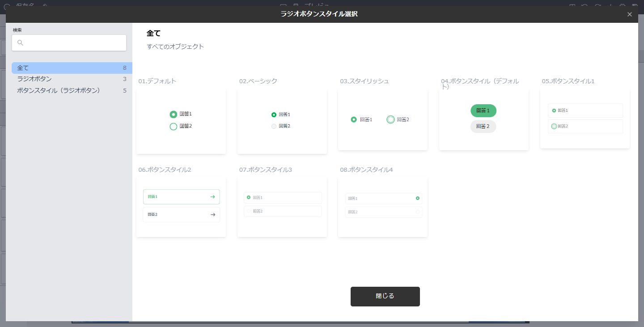The image size is (644, 327).
Task: Select the 全て category in sidebar
Action: pos(72,68)
